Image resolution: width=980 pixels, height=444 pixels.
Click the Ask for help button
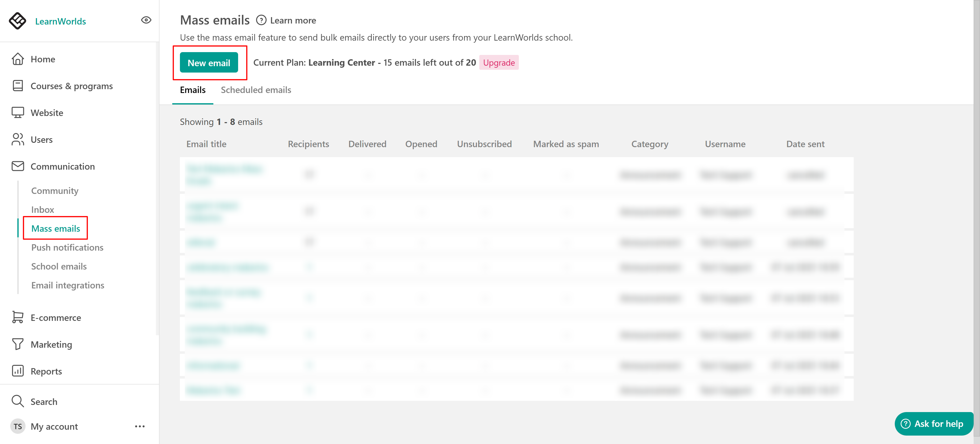point(934,424)
